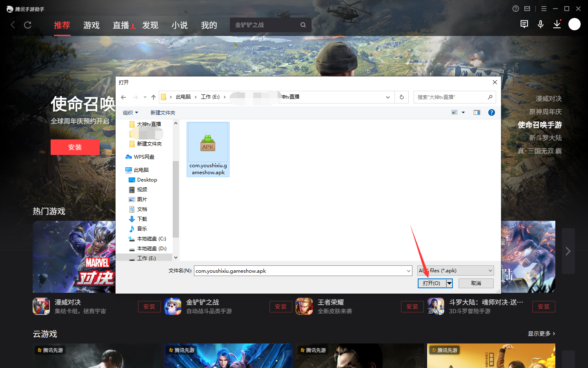The height and width of the screenshot is (368, 588).
Task: Expand the address bar history dropdown
Action: [x=388, y=97]
